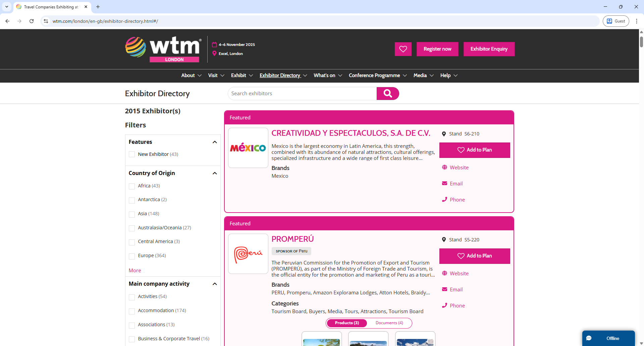Show more Country of Origin options

tap(135, 270)
